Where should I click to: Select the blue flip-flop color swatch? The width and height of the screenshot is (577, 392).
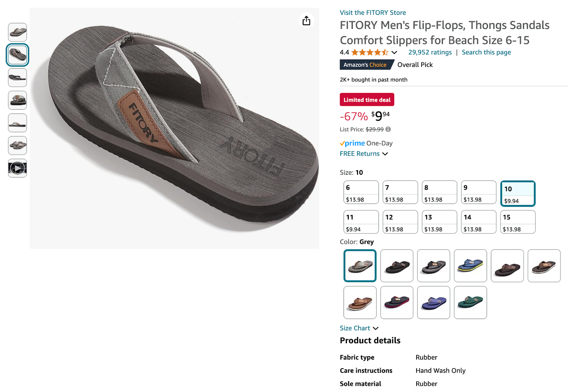coord(470,266)
